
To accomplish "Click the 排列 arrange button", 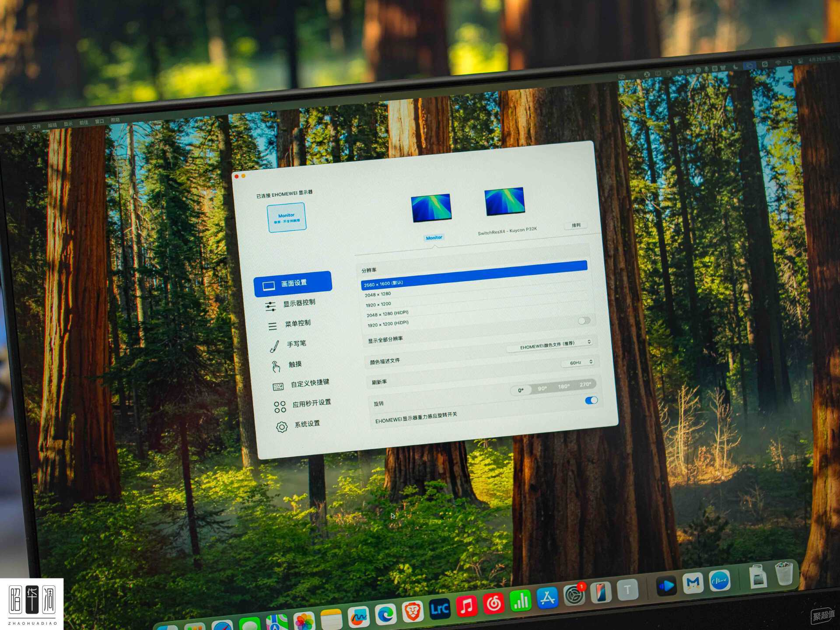I will pyautogui.click(x=576, y=225).
